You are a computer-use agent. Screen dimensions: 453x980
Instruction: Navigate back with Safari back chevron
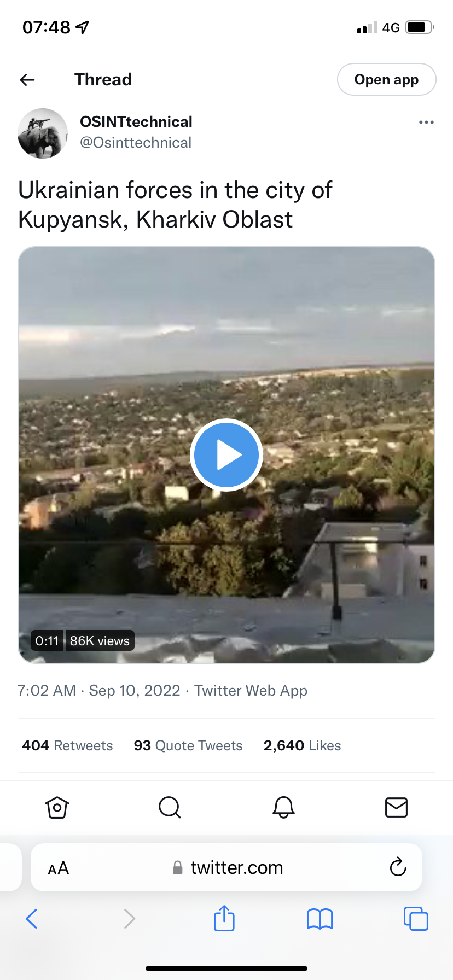32,919
